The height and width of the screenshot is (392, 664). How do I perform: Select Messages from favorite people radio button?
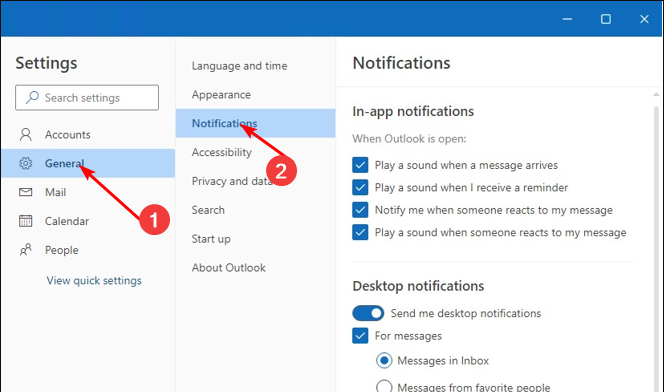click(384, 386)
